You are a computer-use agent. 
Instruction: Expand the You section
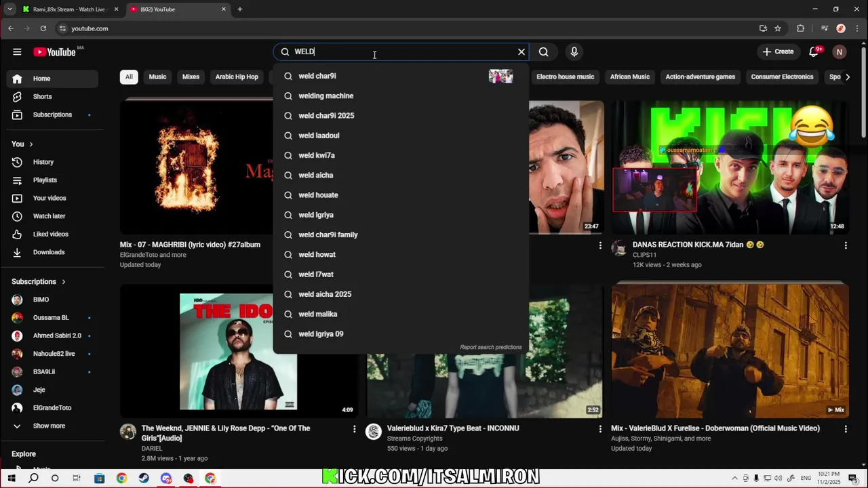[22, 144]
